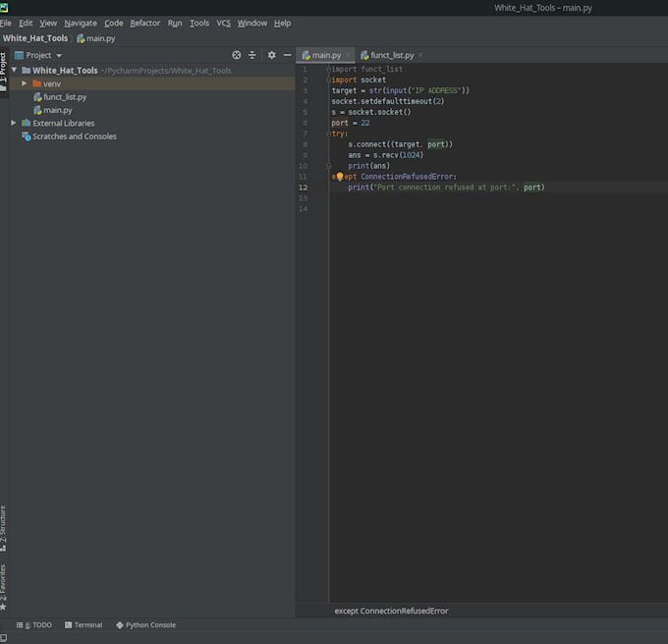668x644 pixels.
Task: Open the File menu
Action: coord(6,23)
